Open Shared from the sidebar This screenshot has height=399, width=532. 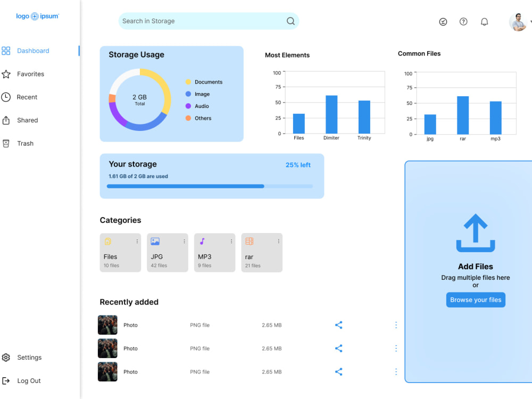[28, 120]
